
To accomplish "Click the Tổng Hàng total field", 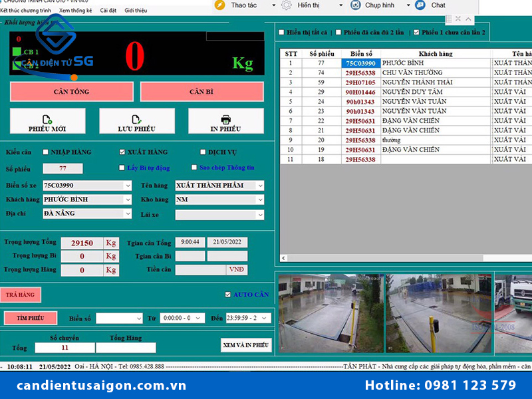I will coord(126,348).
